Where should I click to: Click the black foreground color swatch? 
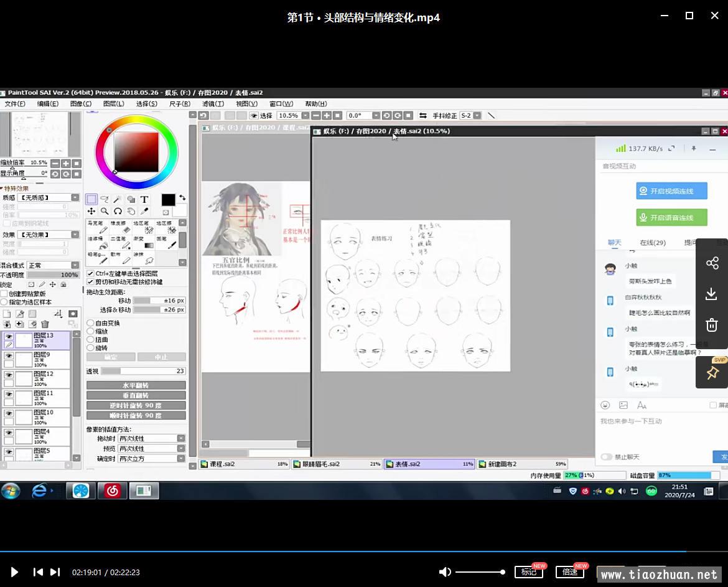point(168,199)
